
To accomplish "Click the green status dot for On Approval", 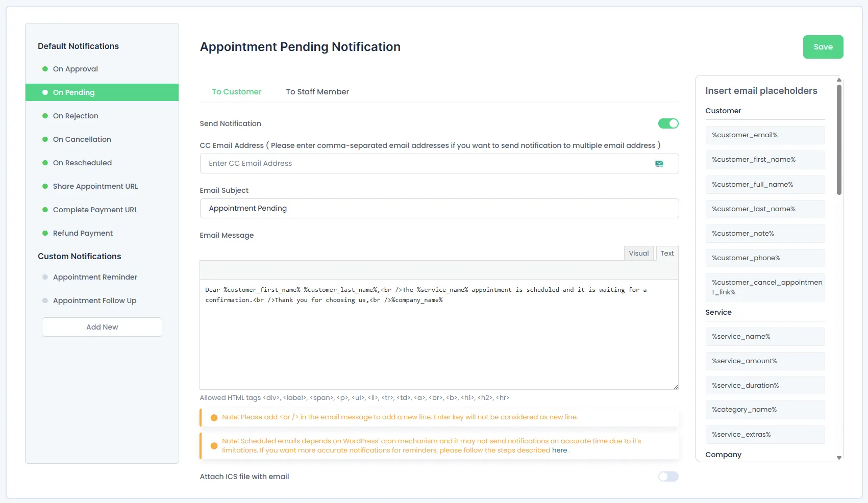I will (45, 69).
